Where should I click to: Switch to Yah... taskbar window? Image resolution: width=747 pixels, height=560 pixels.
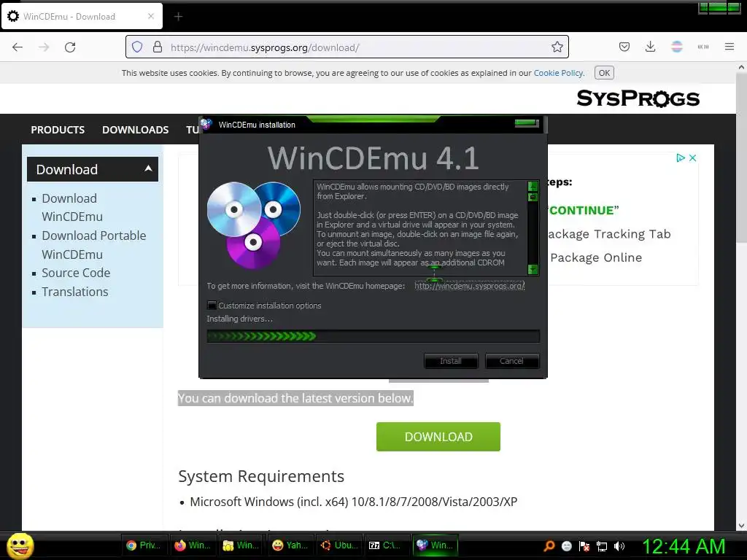pos(290,545)
